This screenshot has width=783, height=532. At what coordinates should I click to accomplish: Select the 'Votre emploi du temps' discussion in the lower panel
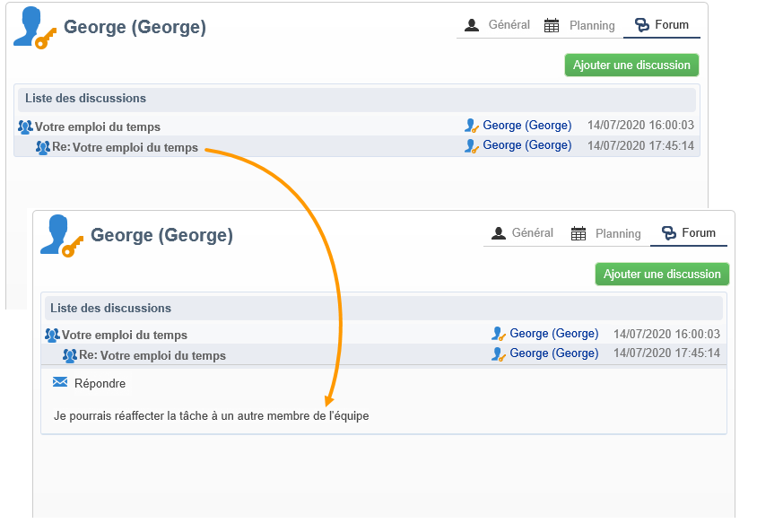124,336
